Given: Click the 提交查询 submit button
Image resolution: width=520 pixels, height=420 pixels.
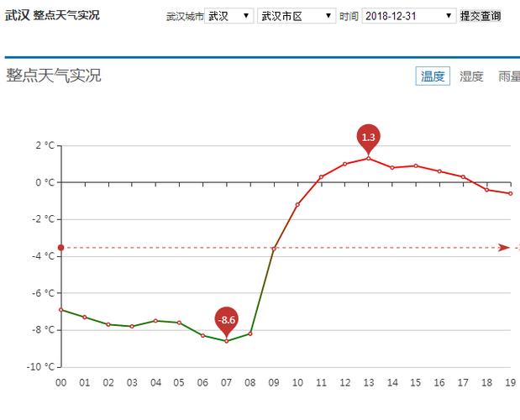Looking at the screenshot, I should [481, 16].
